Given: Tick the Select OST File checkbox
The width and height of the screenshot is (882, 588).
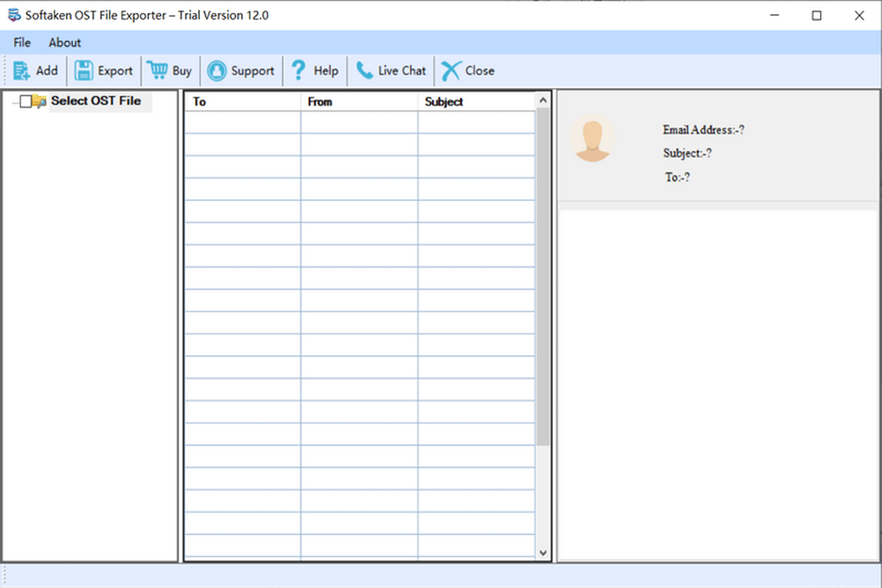Looking at the screenshot, I should click(x=26, y=101).
